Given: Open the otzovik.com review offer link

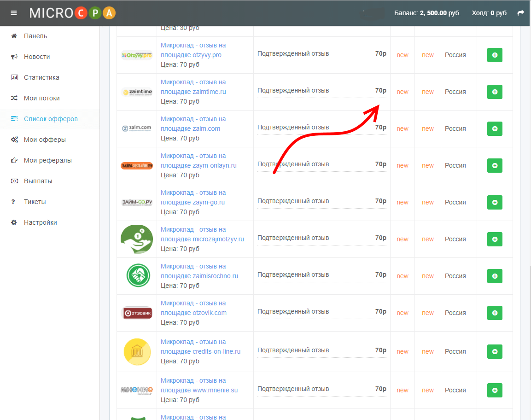Looking at the screenshot, I should click(x=194, y=308).
